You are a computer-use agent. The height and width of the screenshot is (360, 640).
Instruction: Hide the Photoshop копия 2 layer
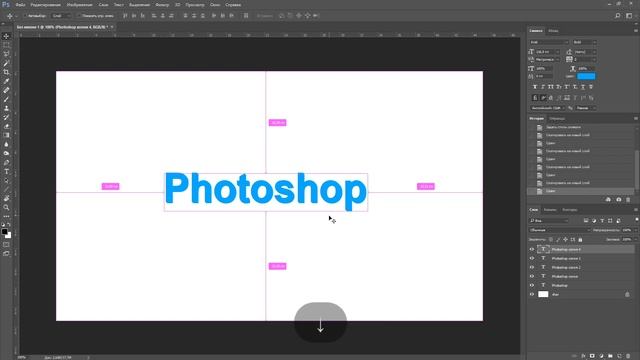click(x=532, y=267)
